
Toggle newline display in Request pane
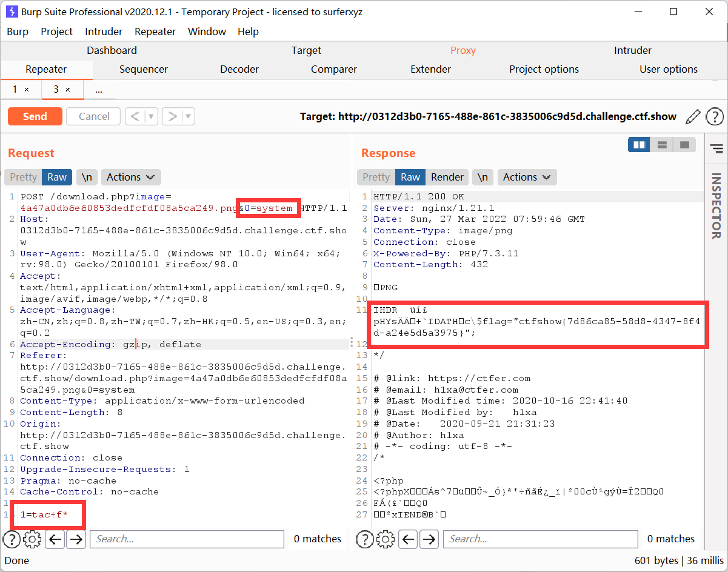coord(87,177)
